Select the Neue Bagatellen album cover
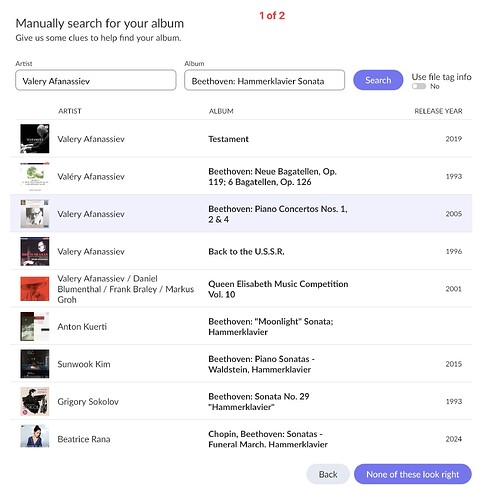The image size is (484, 500). click(35, 176)
